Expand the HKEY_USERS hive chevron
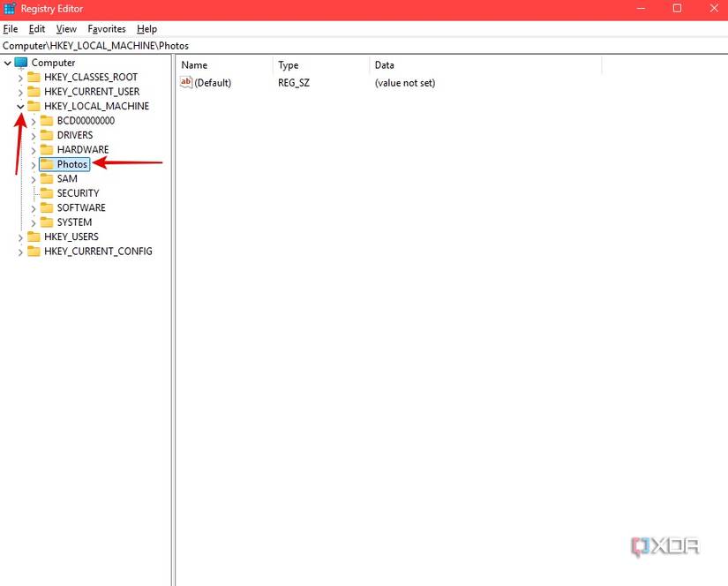The image size is (728, 586). (x=20, y=237)
